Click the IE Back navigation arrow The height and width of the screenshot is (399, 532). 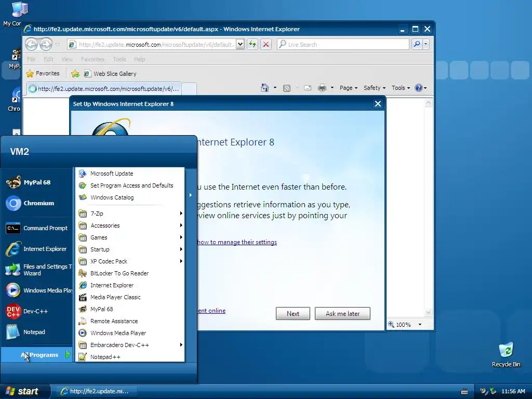[32, 44]
